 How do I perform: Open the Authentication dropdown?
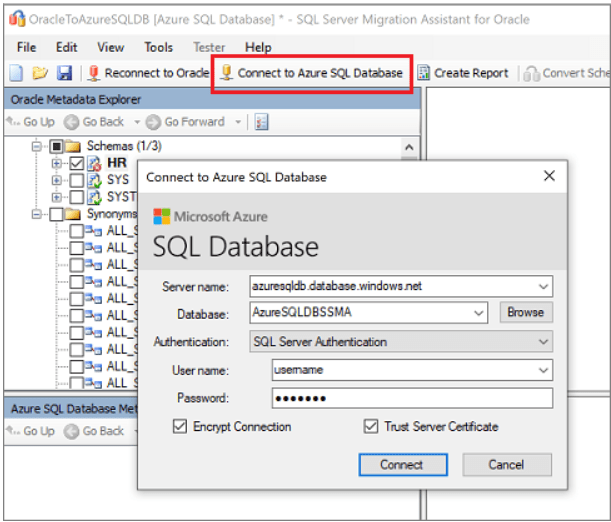click(543, 342)
